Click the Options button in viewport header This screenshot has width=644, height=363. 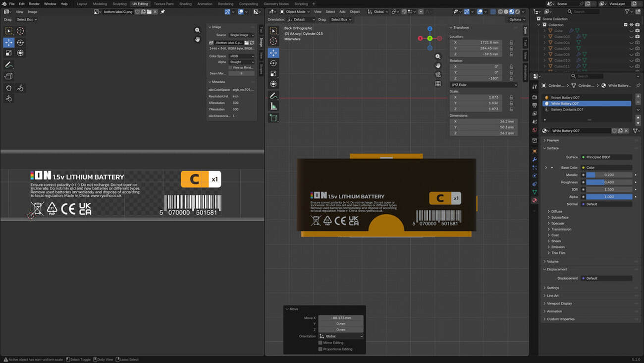(516, 19)
